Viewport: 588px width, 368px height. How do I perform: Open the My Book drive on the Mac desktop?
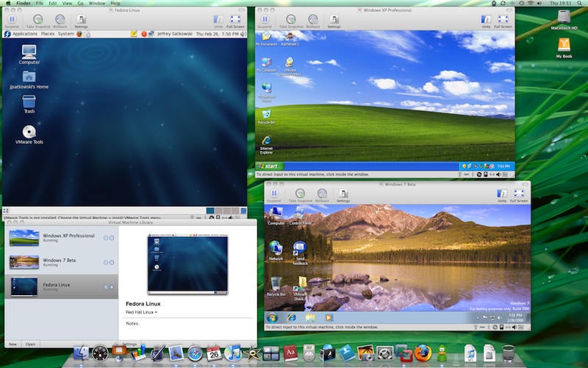564,48
